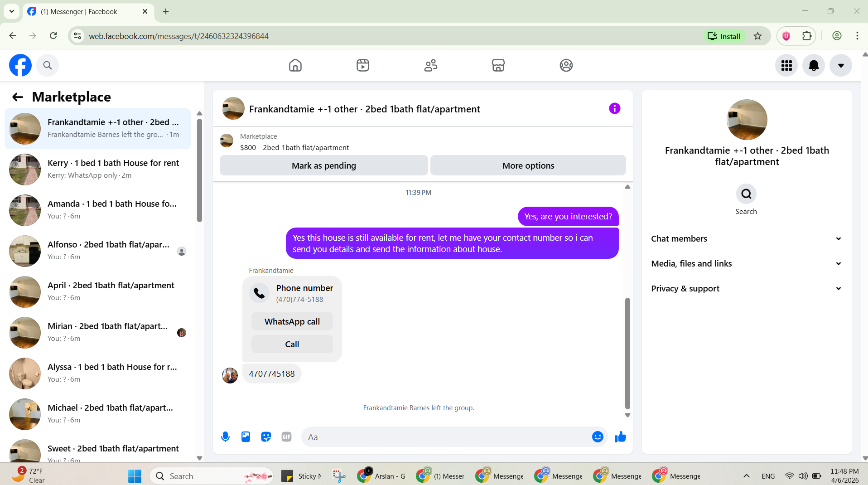Bookmark this page with the star icon

(x=757, y=36)
